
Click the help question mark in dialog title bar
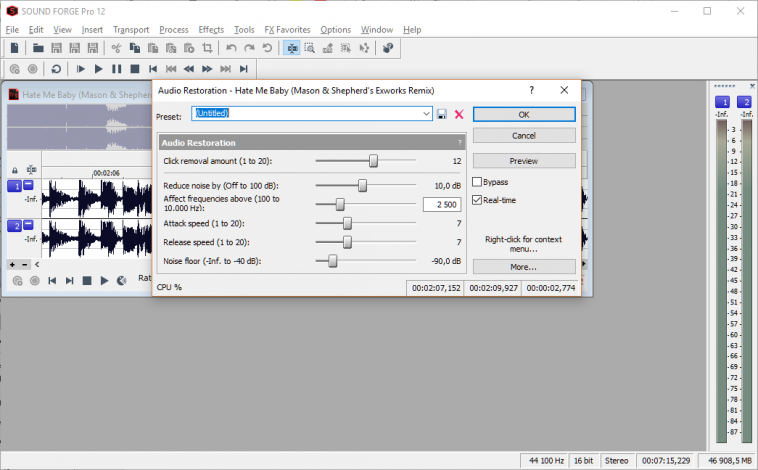click(x=531, y=90)
